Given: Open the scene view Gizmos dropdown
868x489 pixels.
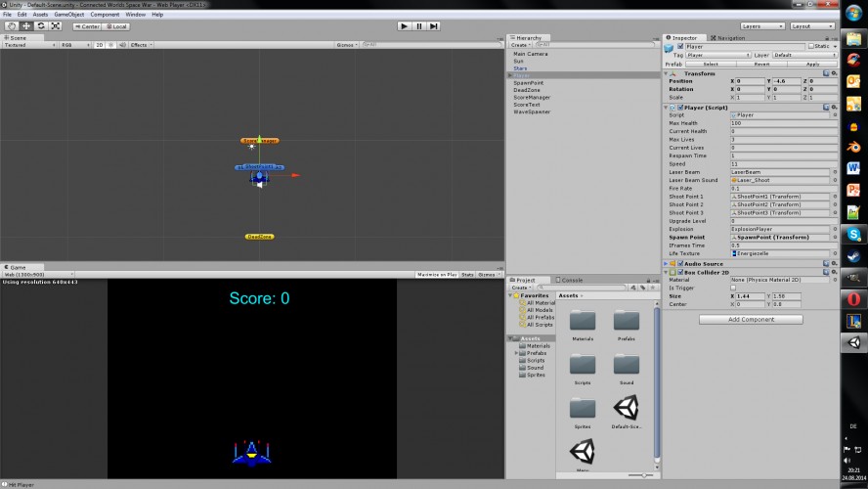Looking at the screenshot, I should coord(347,45).
